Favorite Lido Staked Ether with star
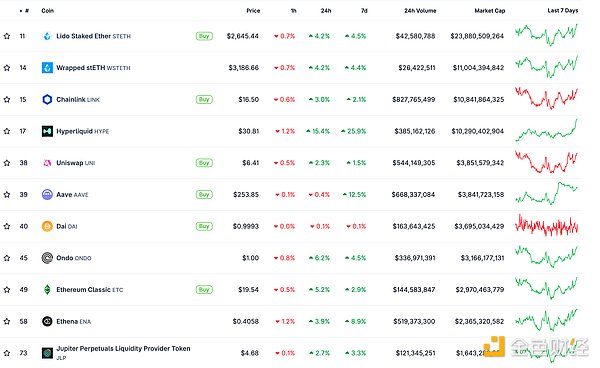 pyautogui.click(x=7, y=36)
